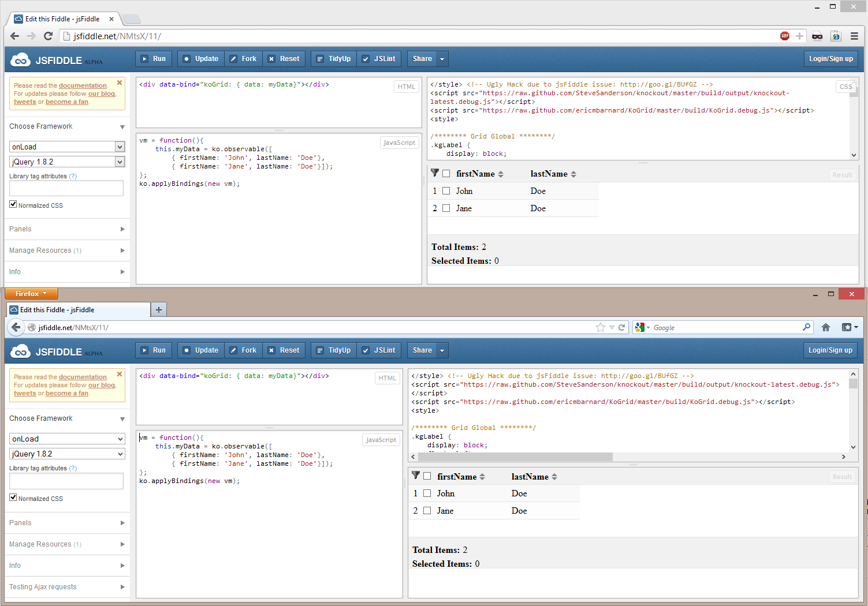868x606 pixels.
Task: Toggle Normalized CSS checkbox in Chrome window
Action: tap(13, 204)
